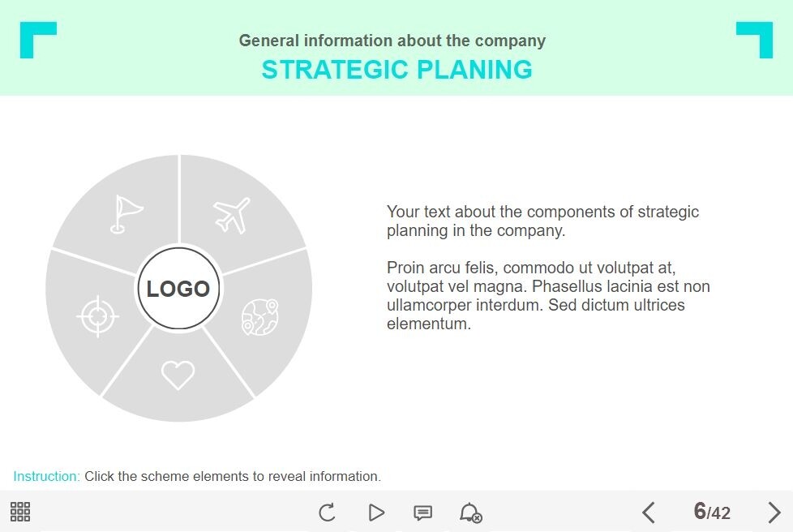Image resolution: width=793 pixels, height=532 pixels.
Task: Click the target crosshair segment
Action: click(x=97, y=315)
